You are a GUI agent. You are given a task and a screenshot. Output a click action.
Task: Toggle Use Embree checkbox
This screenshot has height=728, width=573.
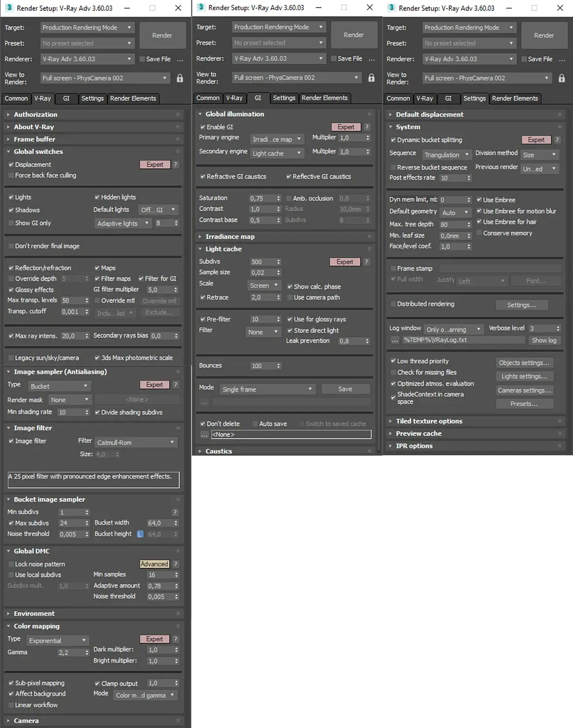point(479,200)
